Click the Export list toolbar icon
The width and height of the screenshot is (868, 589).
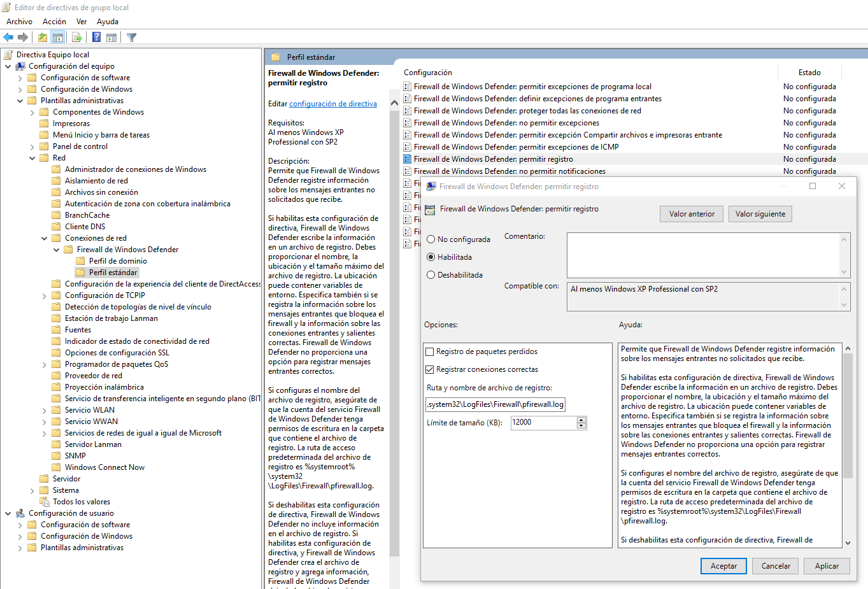point(76,37)
